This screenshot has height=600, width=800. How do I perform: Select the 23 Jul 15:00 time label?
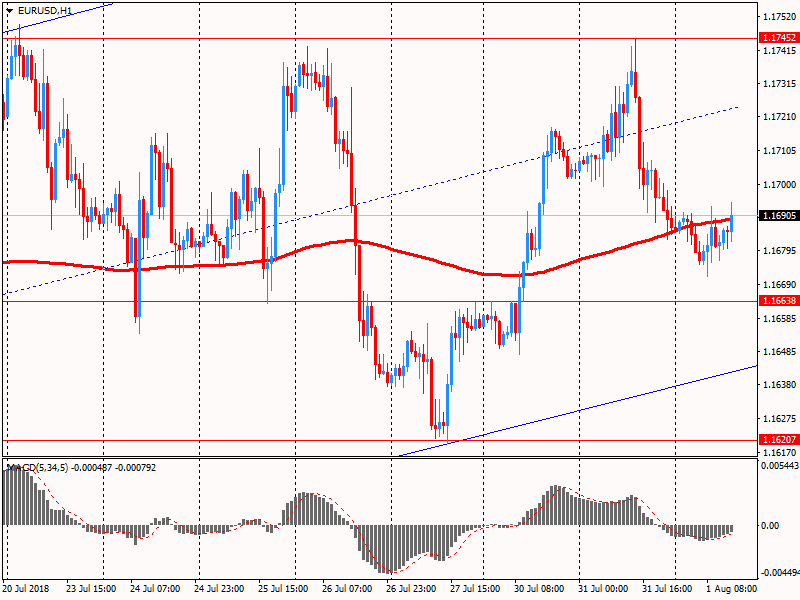click(x=91, y=588)
